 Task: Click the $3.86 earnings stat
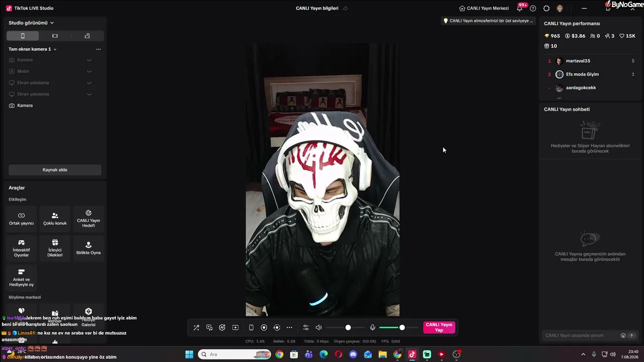pyautogui.click(x=575, y=36)
